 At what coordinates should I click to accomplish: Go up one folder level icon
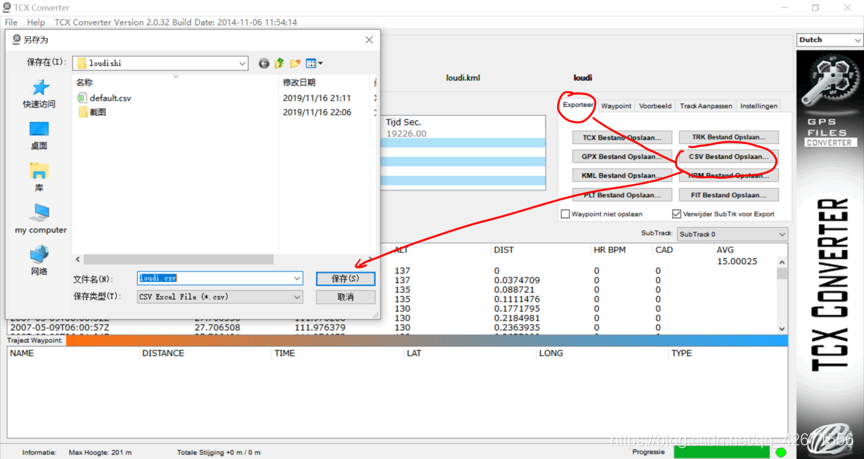[x=279, y=63]
